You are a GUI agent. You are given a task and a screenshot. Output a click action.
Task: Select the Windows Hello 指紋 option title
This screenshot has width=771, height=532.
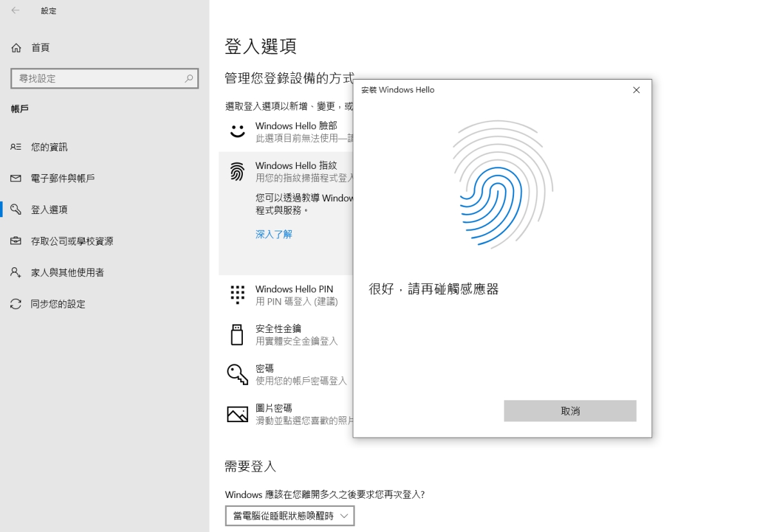point(296,165)
